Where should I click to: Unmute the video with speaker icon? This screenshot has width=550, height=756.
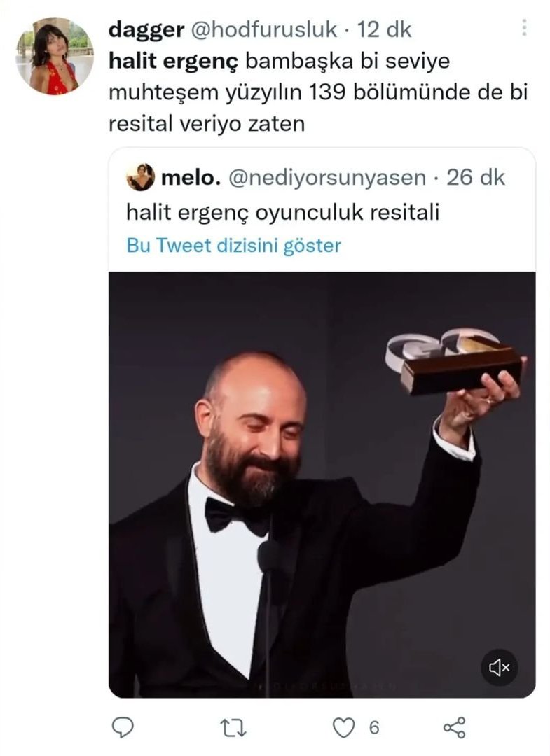click(x=500, y=667)
